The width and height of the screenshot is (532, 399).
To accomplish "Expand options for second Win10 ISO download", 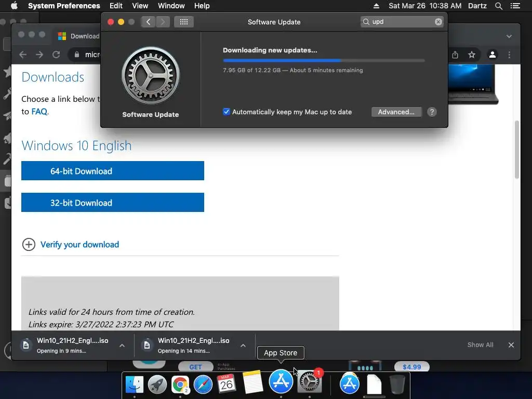I will coord(243,345).
